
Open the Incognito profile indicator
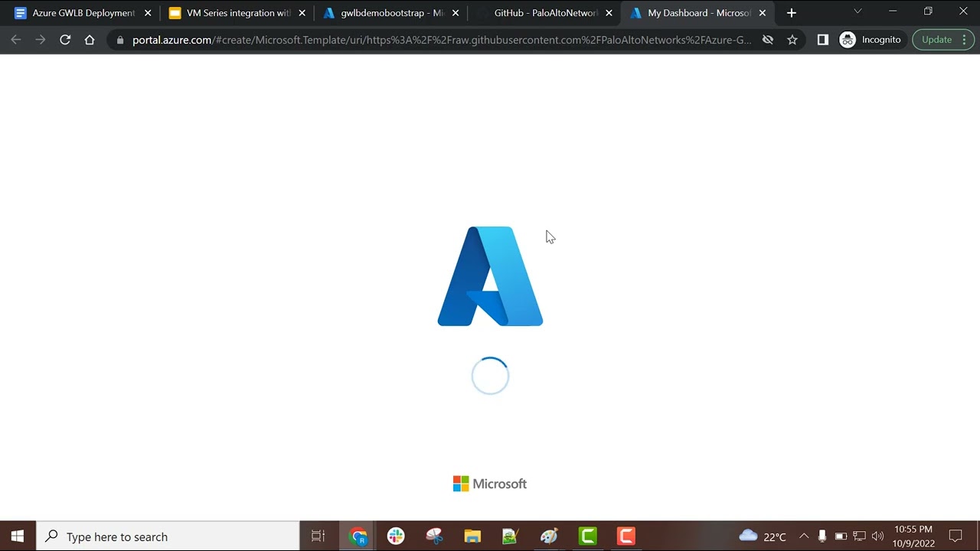click(871, 40)
